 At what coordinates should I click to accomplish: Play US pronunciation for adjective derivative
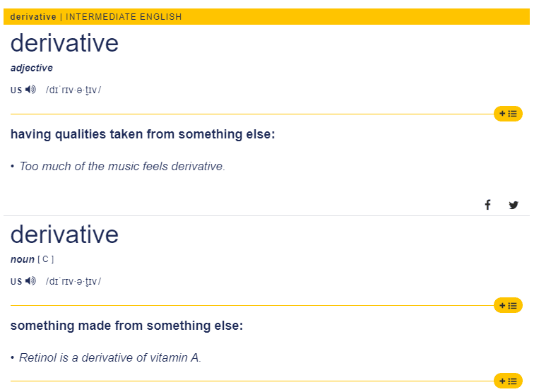click(30, 90)
